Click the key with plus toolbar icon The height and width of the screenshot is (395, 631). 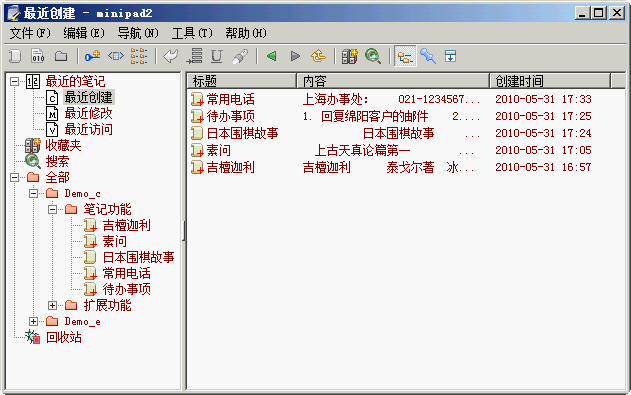(93, 56)
